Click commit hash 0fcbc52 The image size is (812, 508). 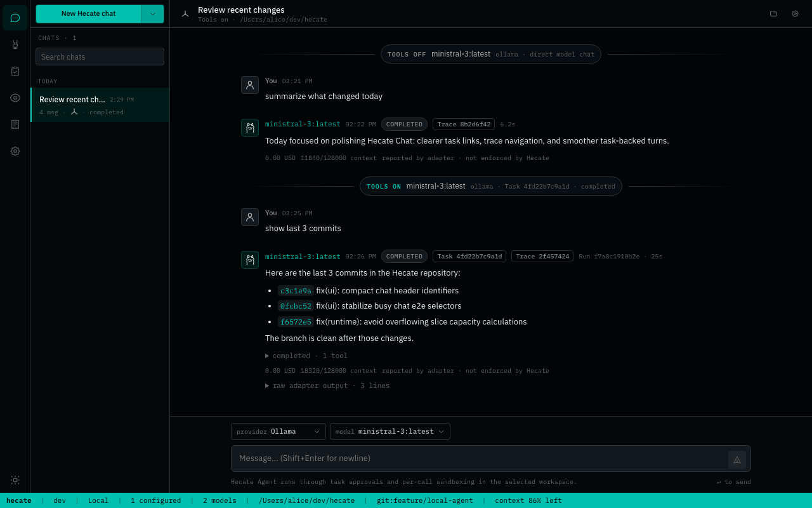point(296,306)
